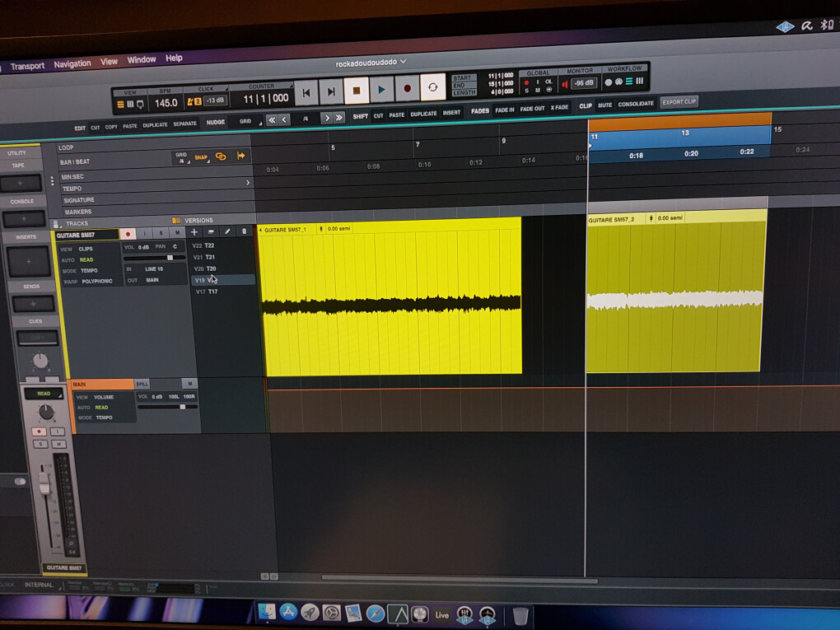Open Ableton Live from the Dock
The image size is (840, 630).
(x=442, y=615)
